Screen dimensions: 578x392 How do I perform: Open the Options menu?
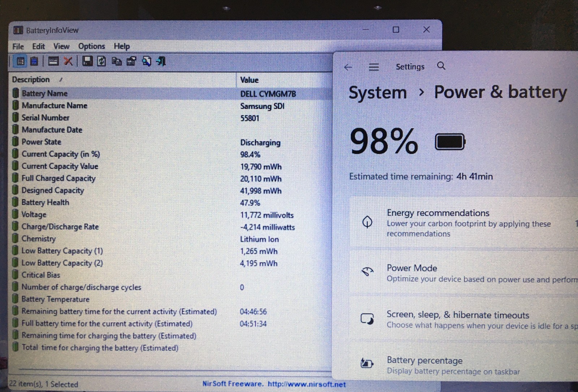[91, 46]
